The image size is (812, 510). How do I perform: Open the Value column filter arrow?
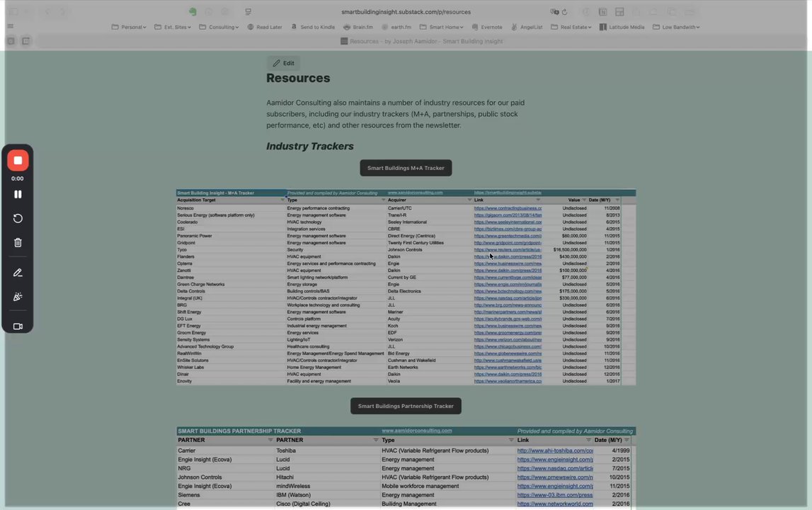(583, 200)
